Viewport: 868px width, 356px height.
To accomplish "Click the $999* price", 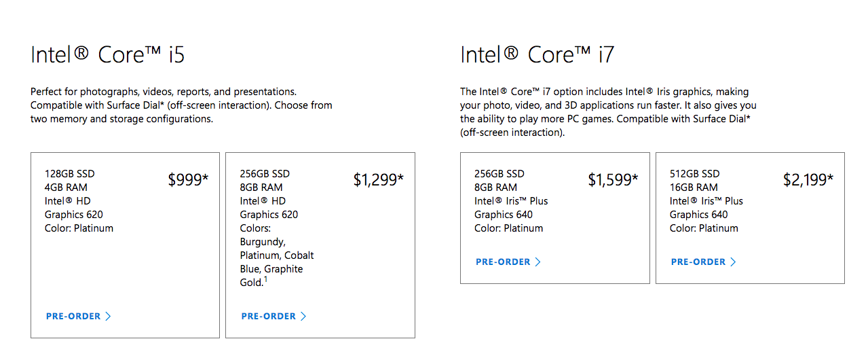I will 188,180.
